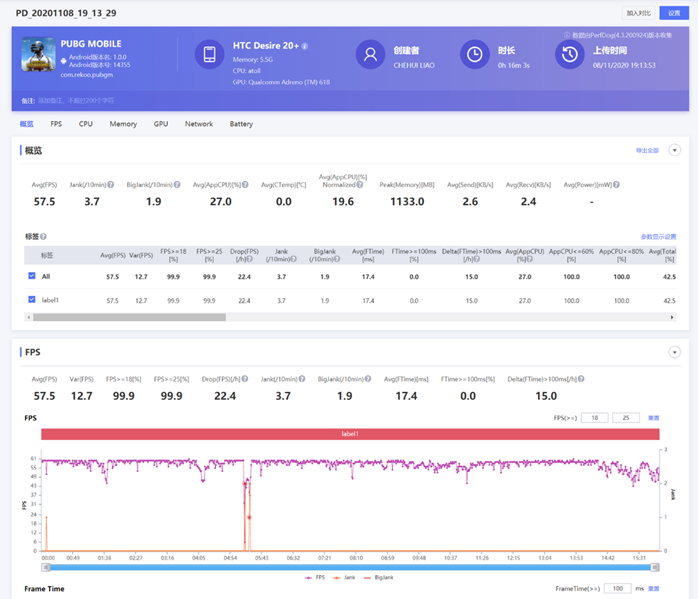Click the phone device icon
The height and width of the screenshot is (599, 698).
209,54
